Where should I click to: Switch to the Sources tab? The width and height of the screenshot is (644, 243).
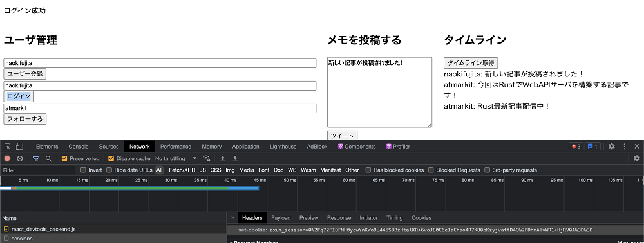tap(109, 147)
